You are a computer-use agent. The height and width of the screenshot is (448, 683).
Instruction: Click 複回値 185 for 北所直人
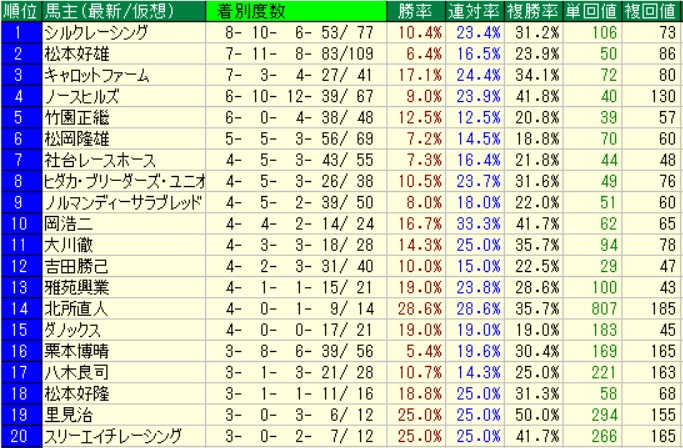click(664, 309)
